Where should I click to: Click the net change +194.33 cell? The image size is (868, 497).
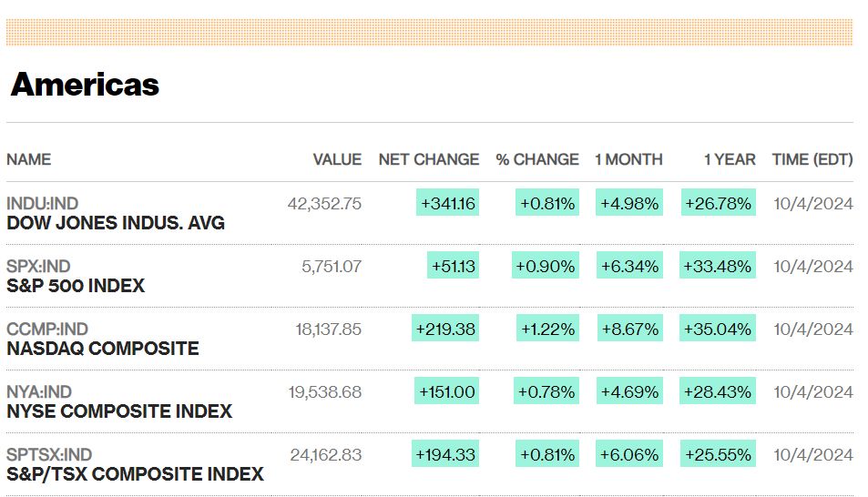pyautogui.click(x=445, y=454)
